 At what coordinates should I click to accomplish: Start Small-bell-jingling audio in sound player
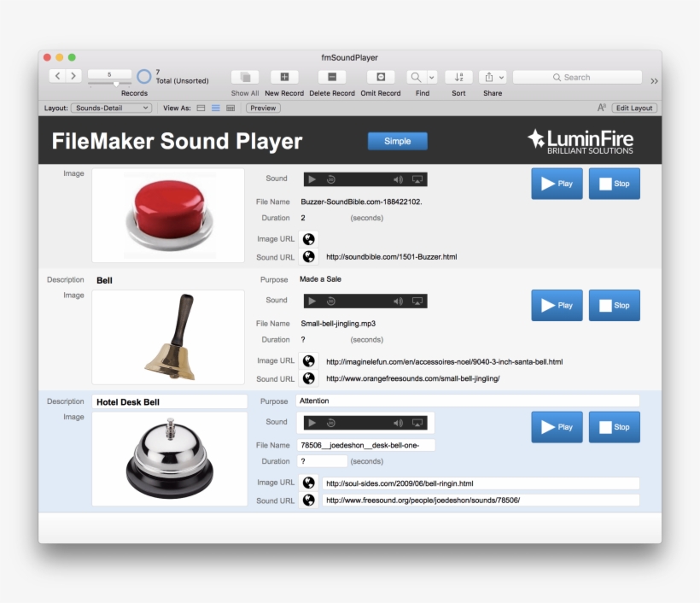point(312,301)
